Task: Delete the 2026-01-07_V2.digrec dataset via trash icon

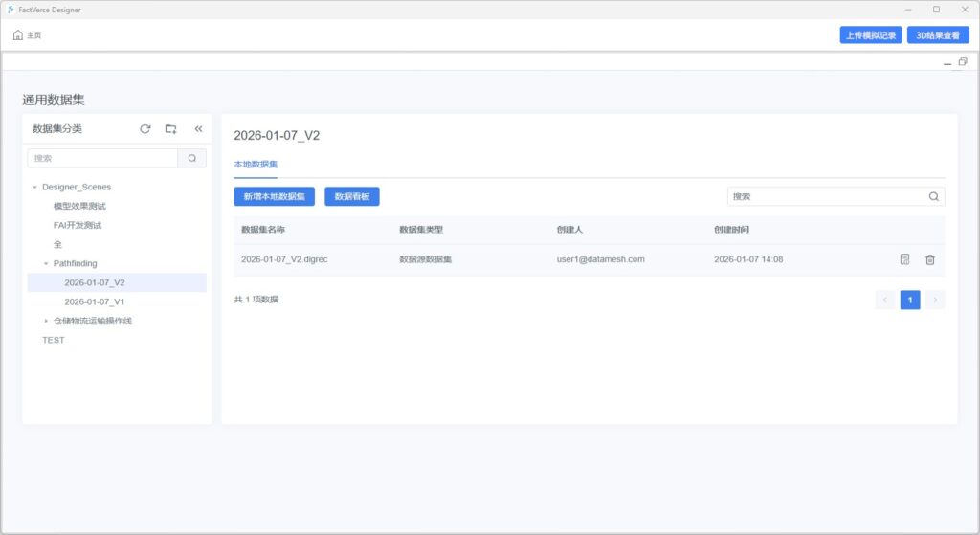Action: [930, 259]
